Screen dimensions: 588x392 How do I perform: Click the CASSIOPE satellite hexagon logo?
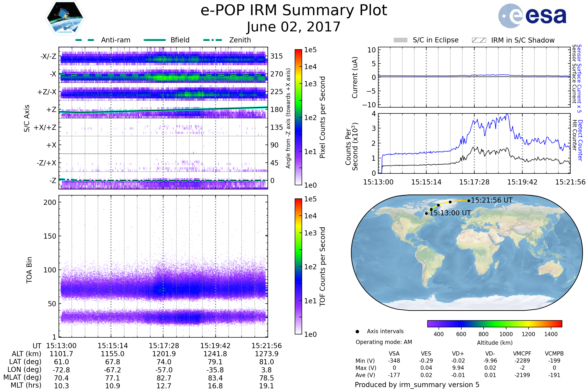(x=65, y=18)
